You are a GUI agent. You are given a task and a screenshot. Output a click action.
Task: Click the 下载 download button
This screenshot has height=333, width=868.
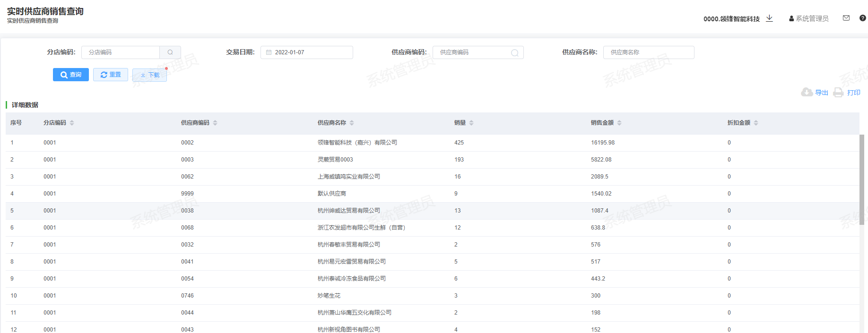coord(149,75)
